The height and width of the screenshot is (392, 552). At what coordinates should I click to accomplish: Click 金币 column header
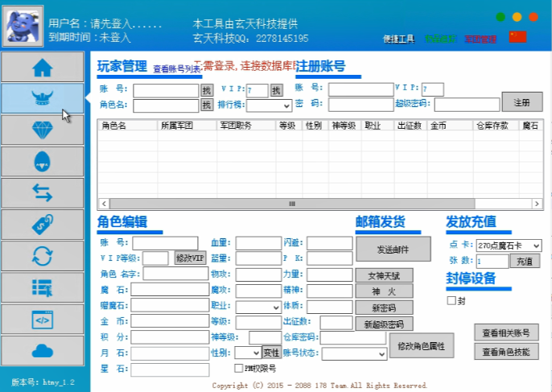pos(450,126)
